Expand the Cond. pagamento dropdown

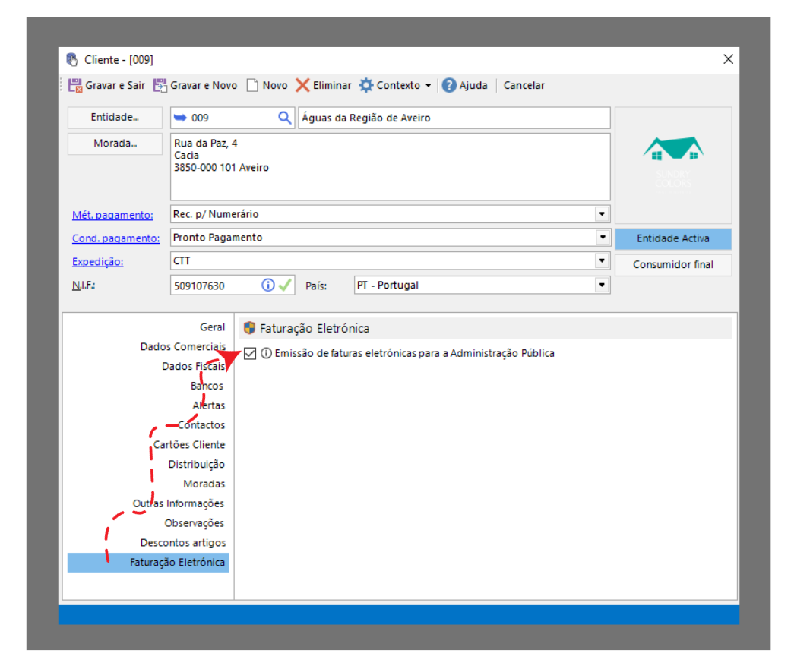(x=603, y=238)
